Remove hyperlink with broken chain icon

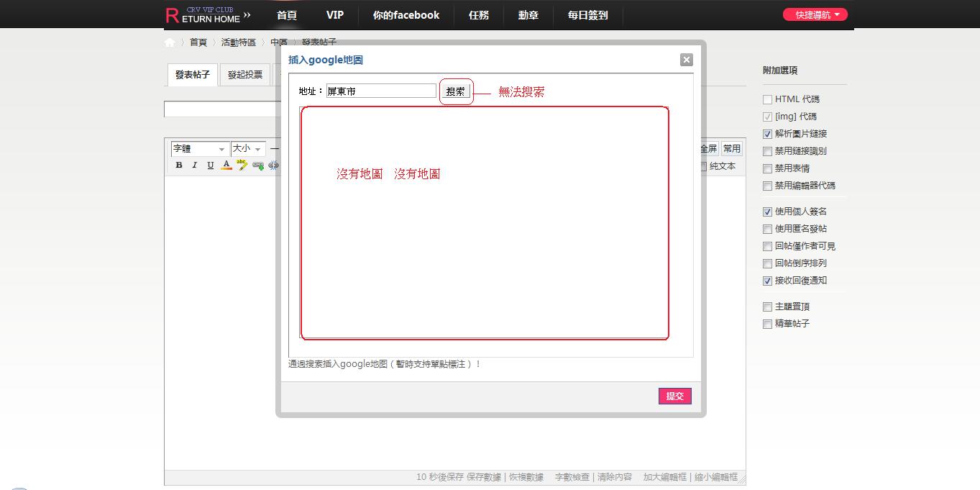tap(274, 165)
